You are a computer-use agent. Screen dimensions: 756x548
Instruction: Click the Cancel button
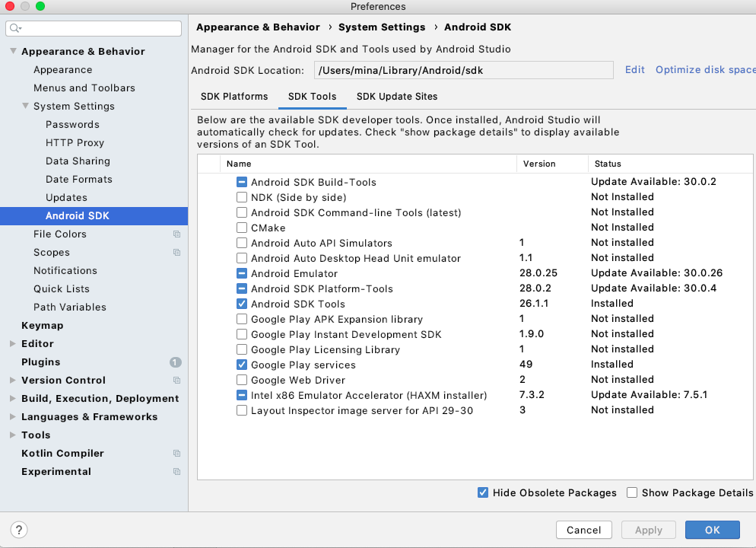tap(584, 530)
